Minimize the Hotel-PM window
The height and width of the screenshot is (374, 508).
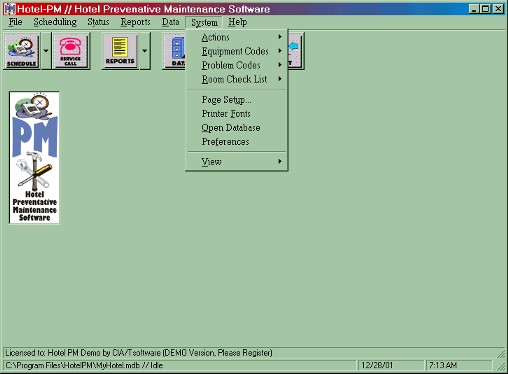474,9
